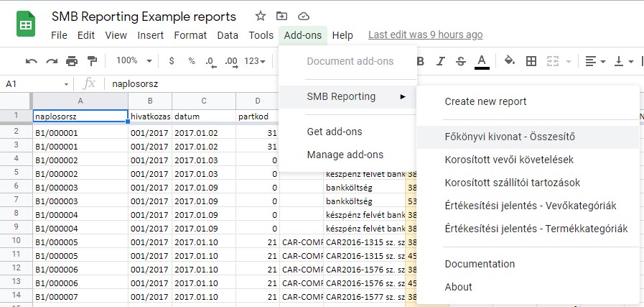Select the paint format tool
The height and width of the screenshot is (307, 644).
(x=92, y=61)
